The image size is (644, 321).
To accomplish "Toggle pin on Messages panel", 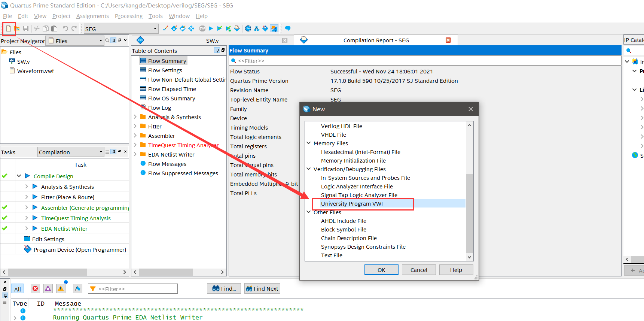I will (x=5, y=296).
